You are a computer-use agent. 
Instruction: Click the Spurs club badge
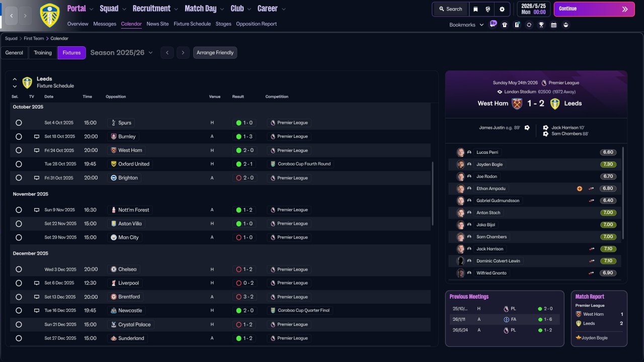(x=114, y=123)
